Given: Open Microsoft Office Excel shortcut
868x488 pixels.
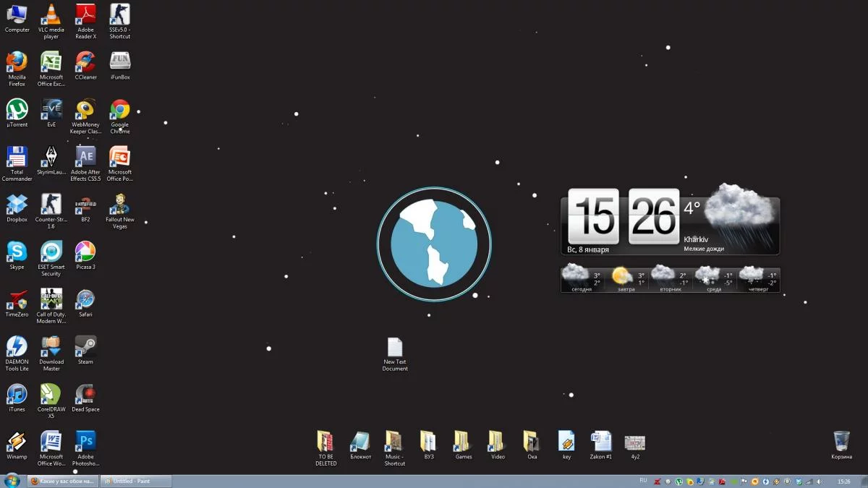Looking at the screenshot, I should pyautogui.click(x=51, y=69).
